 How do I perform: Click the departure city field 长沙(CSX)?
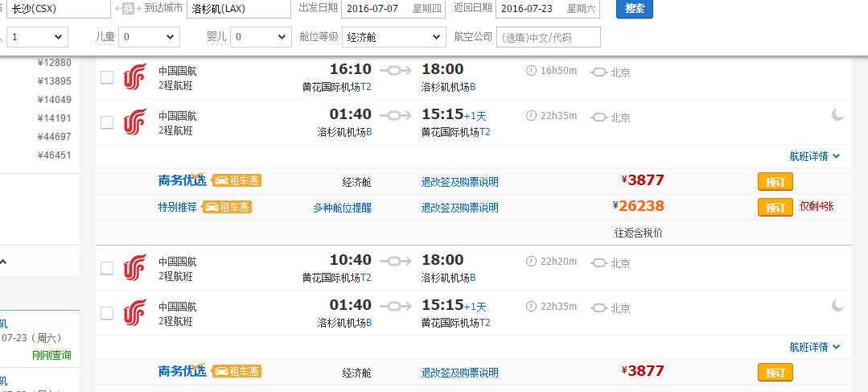[58, 9]
